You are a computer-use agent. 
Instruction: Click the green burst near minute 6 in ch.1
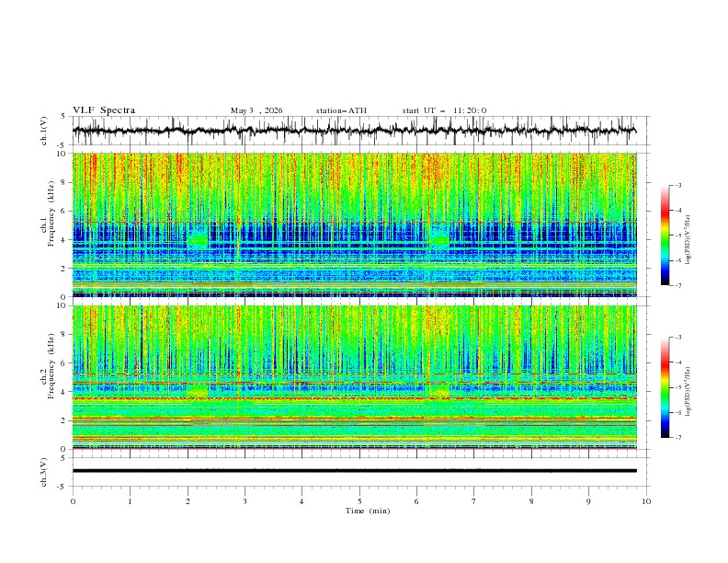(x=439, y=239)
